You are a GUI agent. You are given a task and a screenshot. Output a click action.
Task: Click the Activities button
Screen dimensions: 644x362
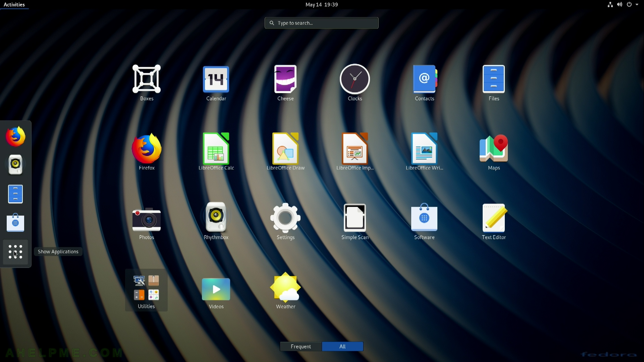point(14,5)
